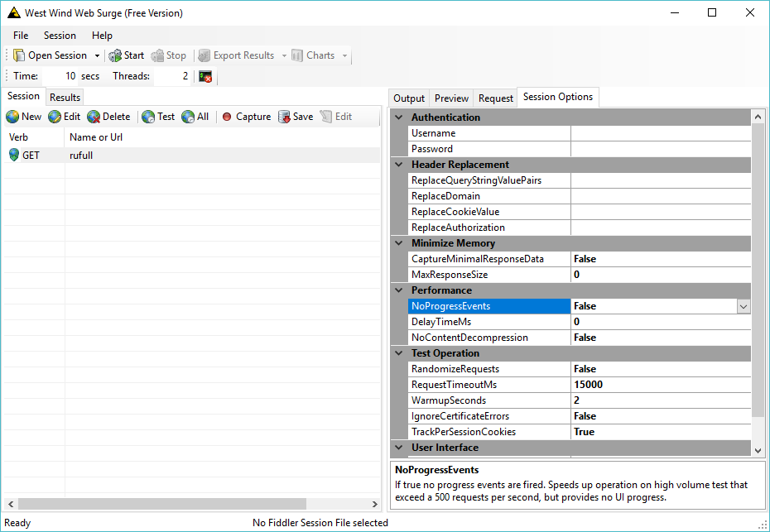Click the property grid scroll up arrow

coord(758,117)
